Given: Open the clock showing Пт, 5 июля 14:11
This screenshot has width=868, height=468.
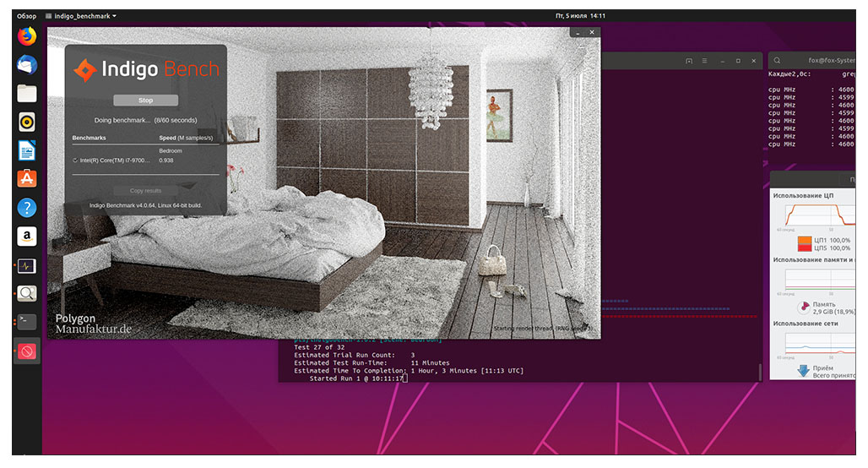Looking at the screenshot, I should (580, 16).
